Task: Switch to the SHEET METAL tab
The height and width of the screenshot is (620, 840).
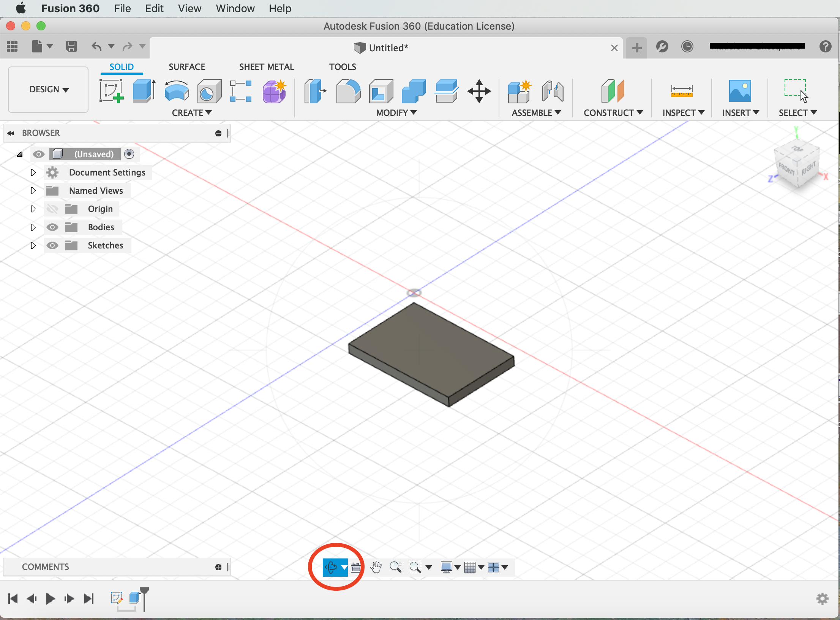Action: coord(267,67)
